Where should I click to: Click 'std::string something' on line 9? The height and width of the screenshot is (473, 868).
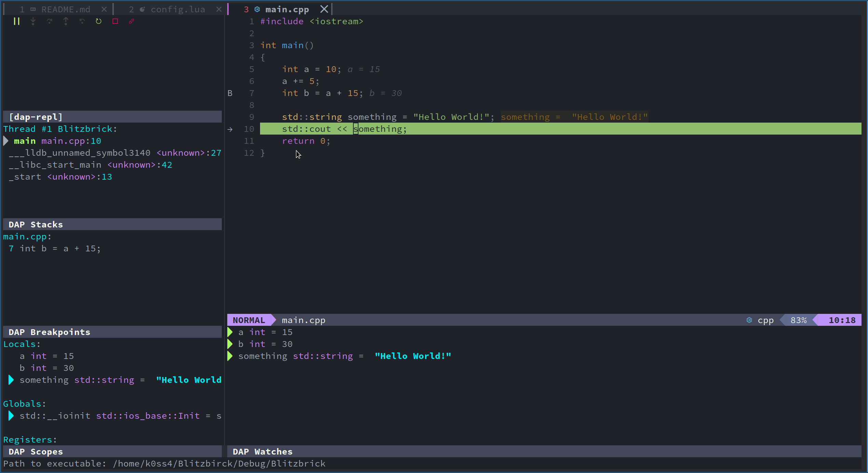coord(339,117)
